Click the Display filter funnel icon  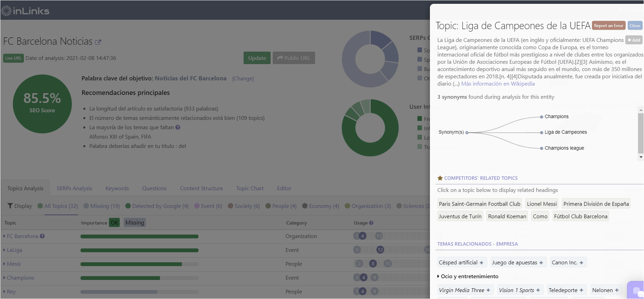(10, 206)
